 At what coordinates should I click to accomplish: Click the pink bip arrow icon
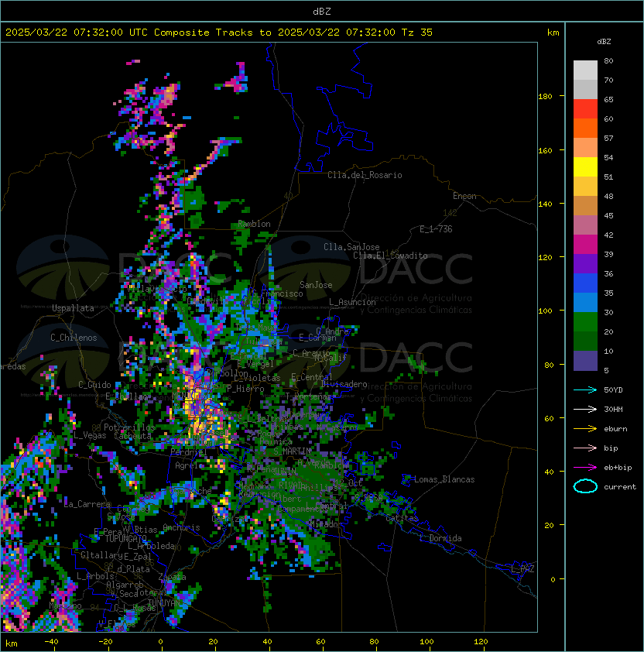point(585,448)
